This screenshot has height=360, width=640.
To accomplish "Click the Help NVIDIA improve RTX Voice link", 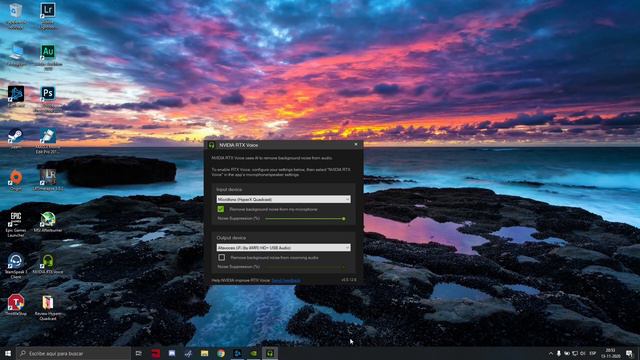I will point(287,280).
